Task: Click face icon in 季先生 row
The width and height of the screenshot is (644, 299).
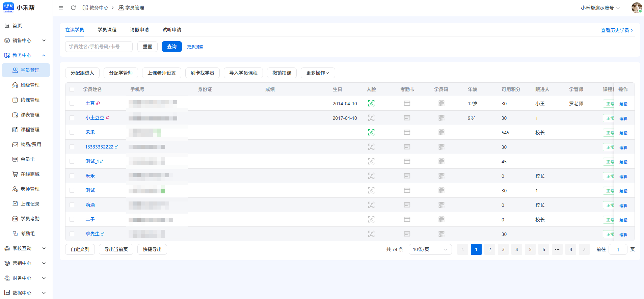Action: tap(371, 234)
